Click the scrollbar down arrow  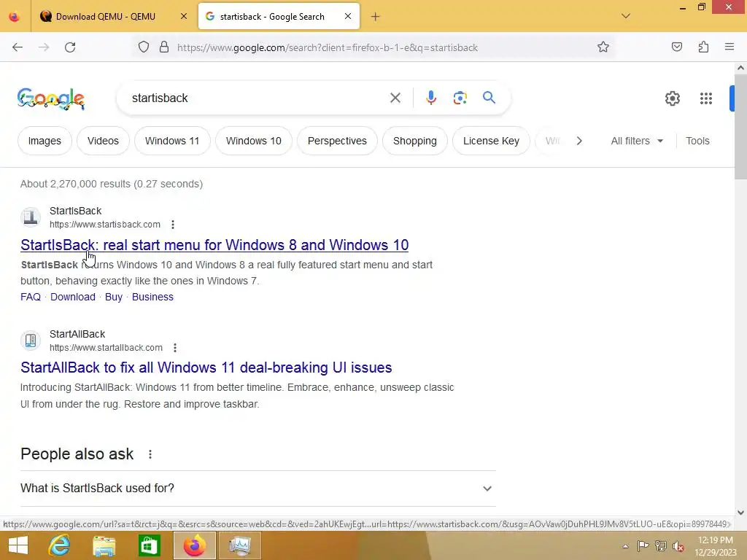(x=740, y=513)
